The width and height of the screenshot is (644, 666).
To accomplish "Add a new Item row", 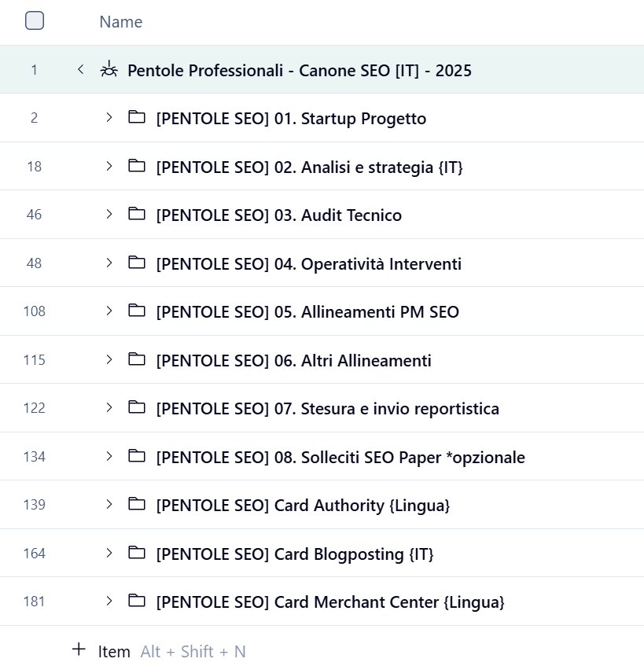I will [114, 651].
